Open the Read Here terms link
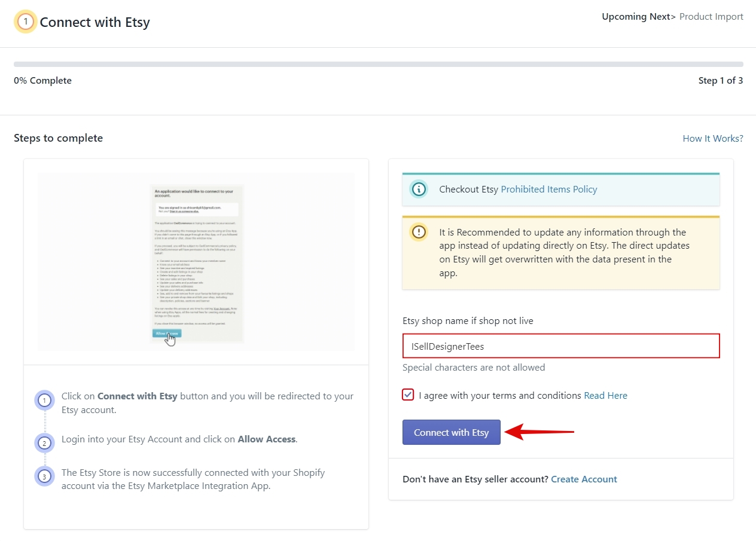 [x=605, y=396]
